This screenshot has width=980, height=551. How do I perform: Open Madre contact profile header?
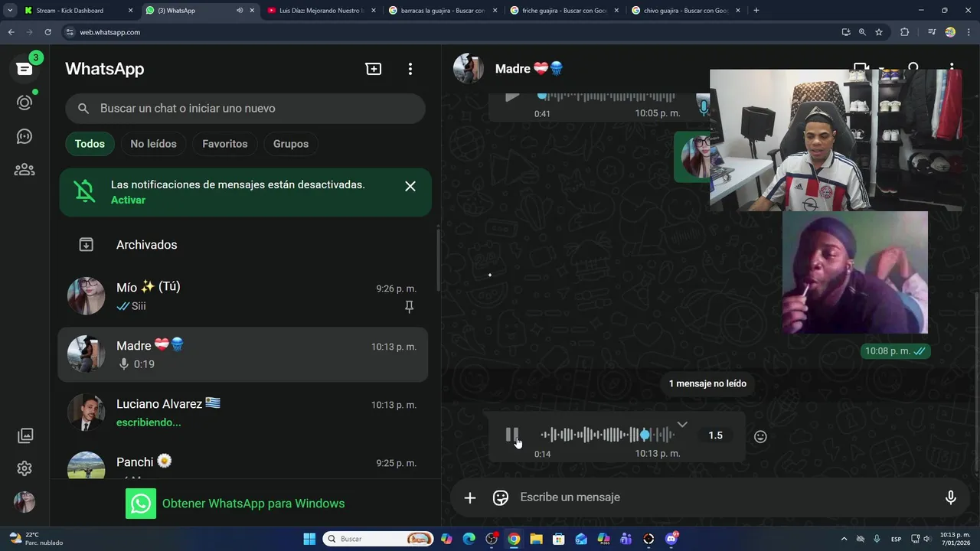click(x=528, y=69)
